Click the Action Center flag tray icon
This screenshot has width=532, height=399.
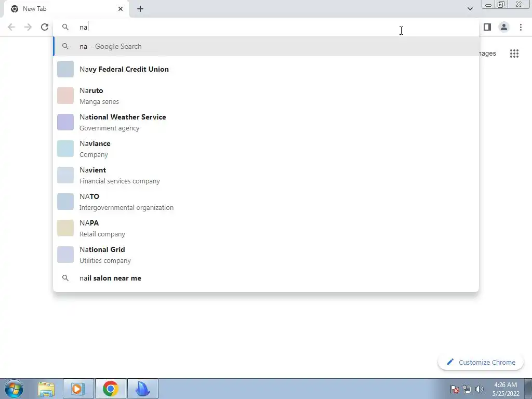[x=455, y=389]
